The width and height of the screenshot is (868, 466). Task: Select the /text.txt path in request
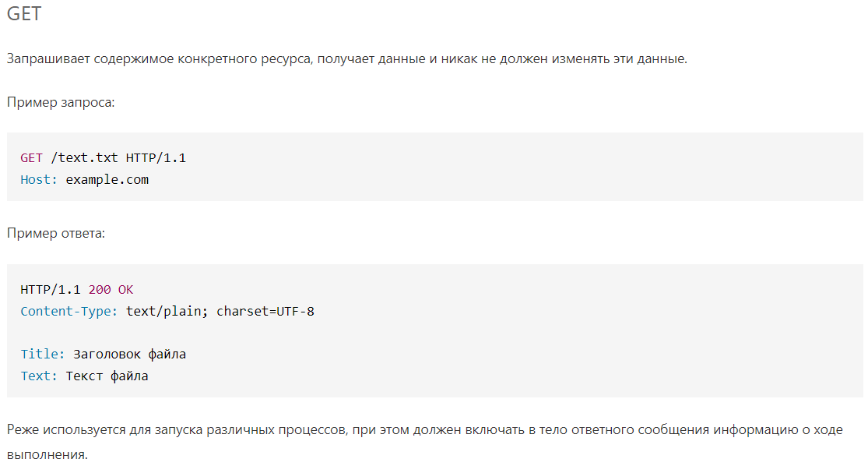coord(84,158)
